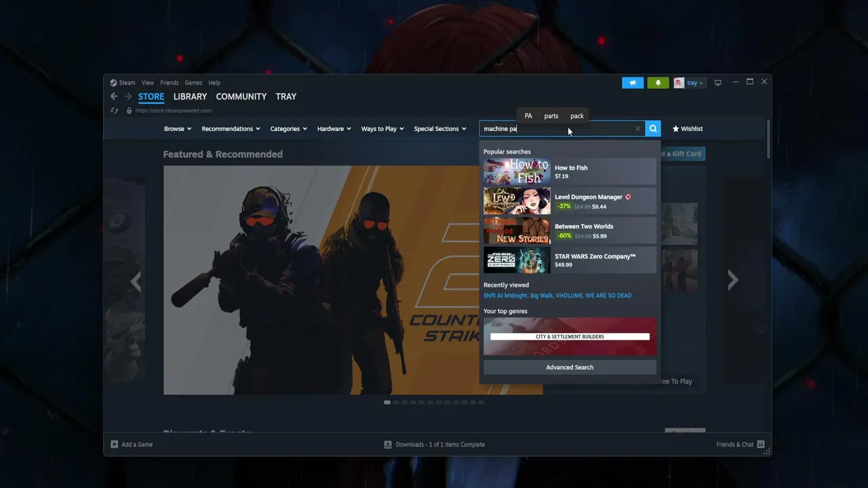
Task: Reload the store page with the refresh icon
Action: click(115, 110)
